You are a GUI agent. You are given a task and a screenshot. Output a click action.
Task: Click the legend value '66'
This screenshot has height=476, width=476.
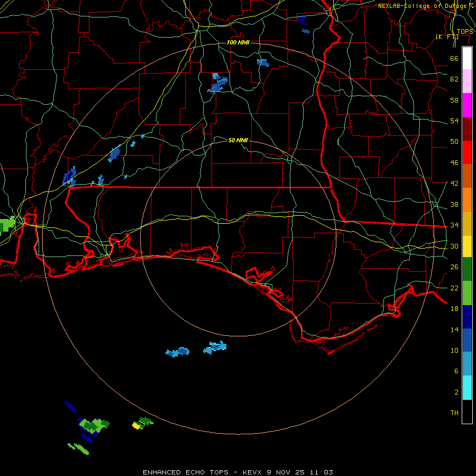point(454,58)
